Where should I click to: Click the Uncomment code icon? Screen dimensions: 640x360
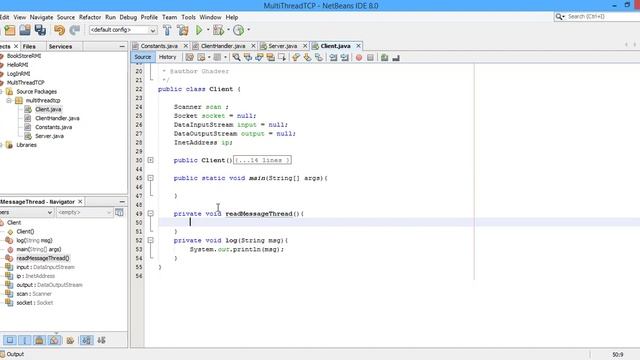(x=396, y=58)
